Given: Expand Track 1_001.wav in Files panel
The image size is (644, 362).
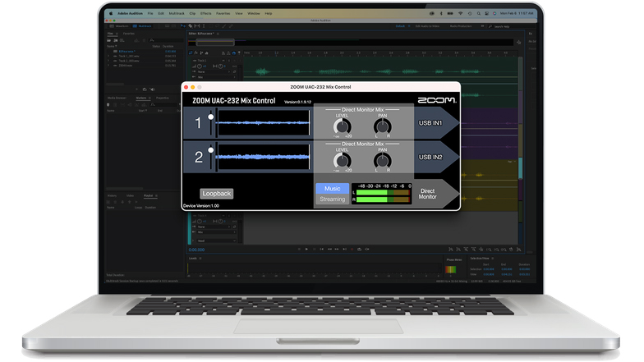Looking at the screenshot, I should pyautogui.click(x=108, y=56).
